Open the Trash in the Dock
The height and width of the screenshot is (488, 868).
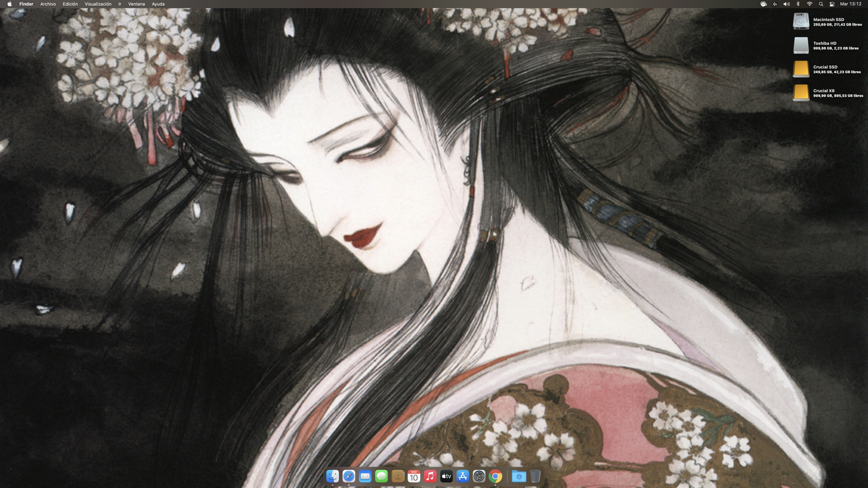(x=535, y=476)
